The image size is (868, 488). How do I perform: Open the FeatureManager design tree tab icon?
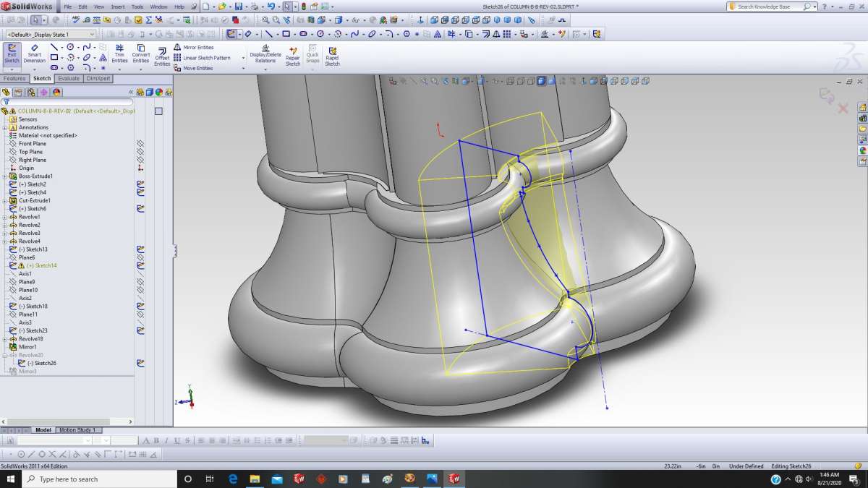[6, 92]
